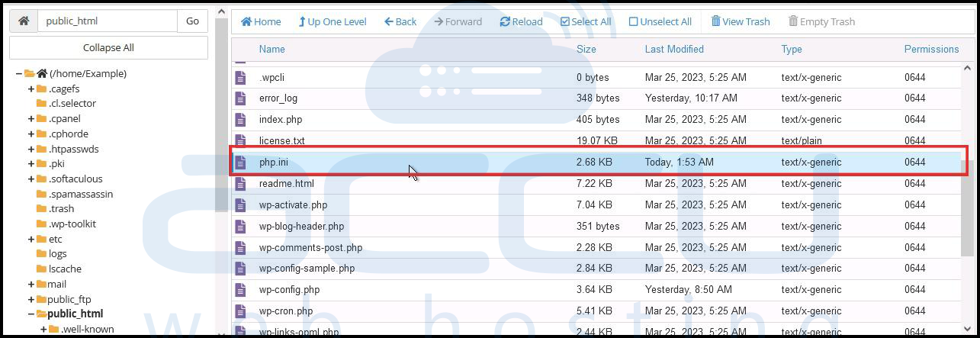Click the Back toolbar button
980x338 pixels.
[x=400, y=21]
